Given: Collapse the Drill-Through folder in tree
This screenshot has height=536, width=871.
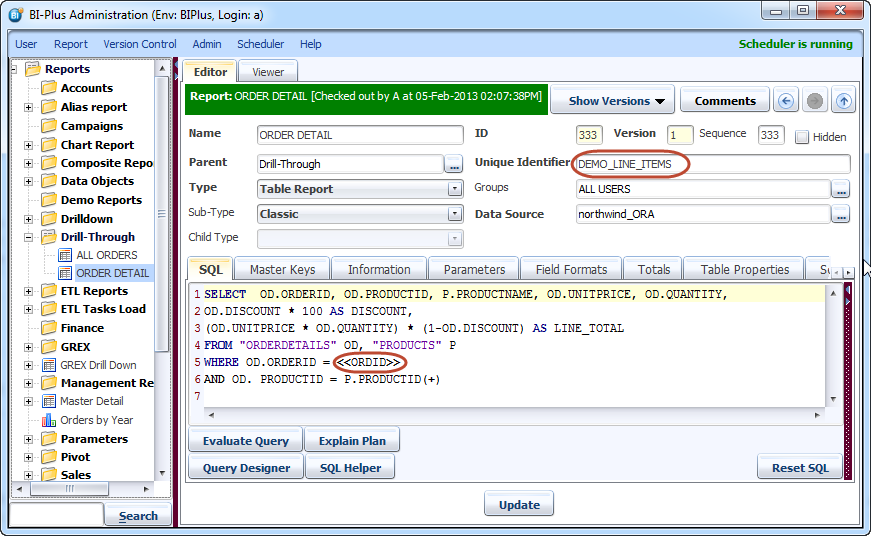Looking at the screenshot, I should [28, 238].
